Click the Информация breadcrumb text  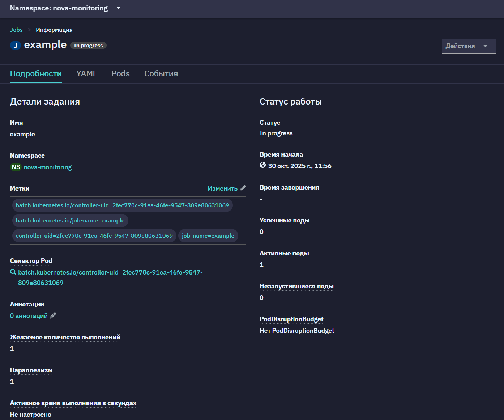click(x=54, y=30)
